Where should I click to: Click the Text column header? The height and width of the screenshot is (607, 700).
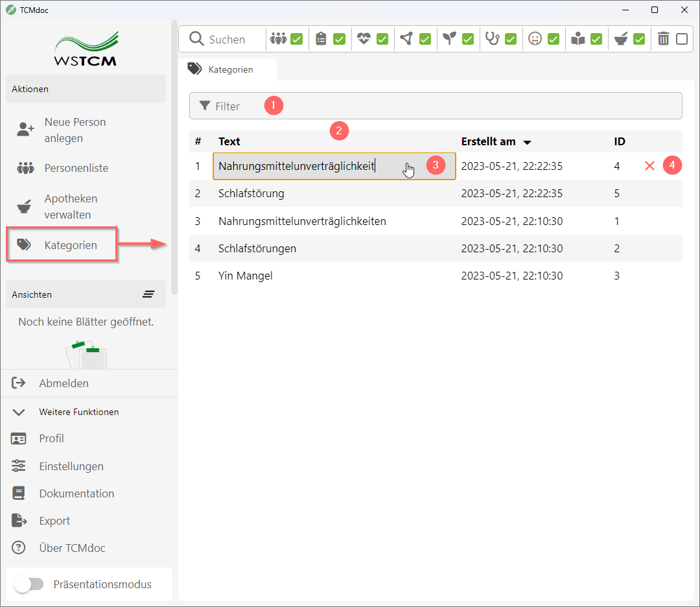point(229,141)
